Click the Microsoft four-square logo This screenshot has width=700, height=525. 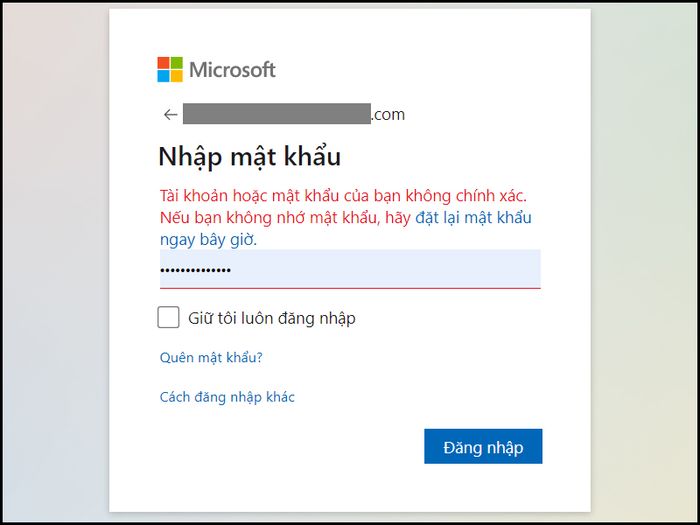(x=170, y=70)
